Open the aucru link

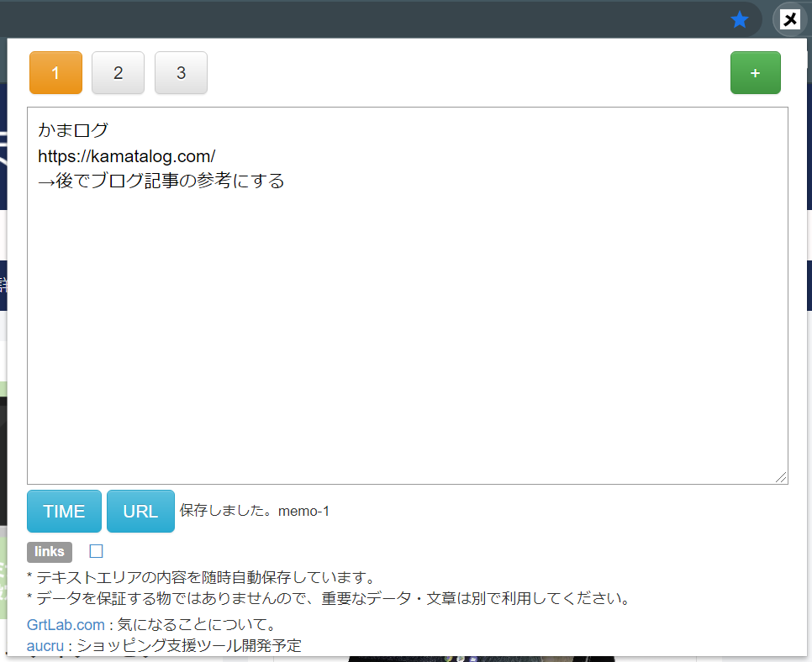click(x=45, y=646)
